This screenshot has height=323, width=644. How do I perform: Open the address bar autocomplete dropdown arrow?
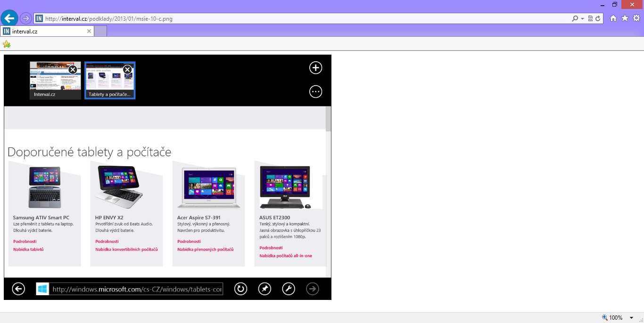pyautogui.click(x=582, y=18)
